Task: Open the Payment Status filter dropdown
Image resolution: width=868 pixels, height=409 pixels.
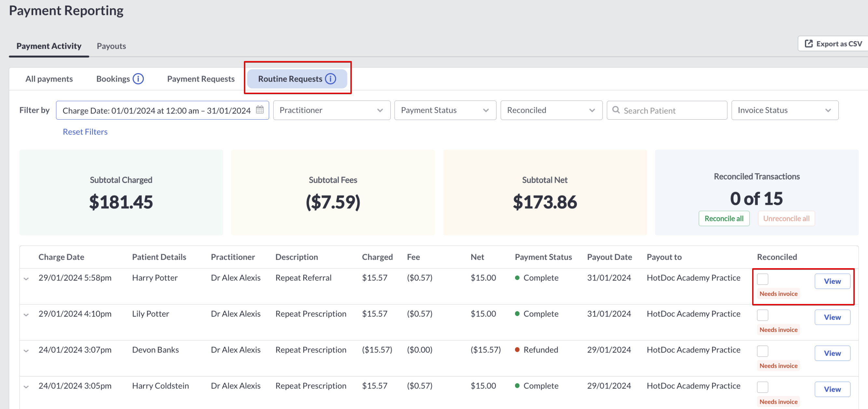Action: 445,110
